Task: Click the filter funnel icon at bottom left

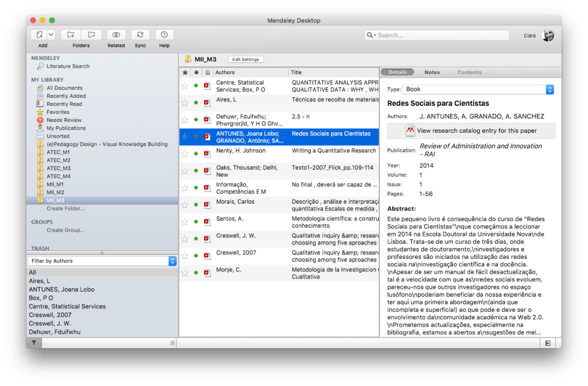Action: click(34, 343)
